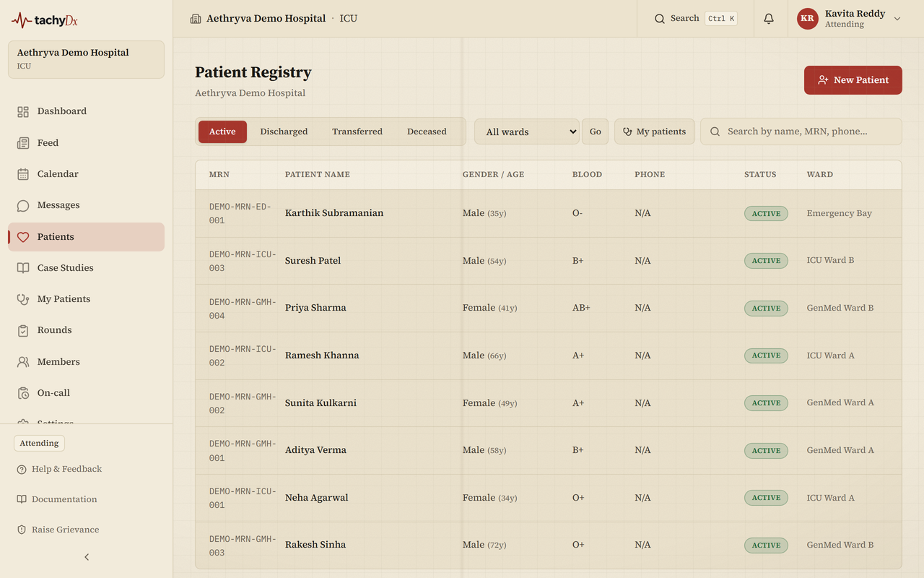This screenshot has height=578, width=924.
Task: Click the New Patient button
Action: pos(853,80)
